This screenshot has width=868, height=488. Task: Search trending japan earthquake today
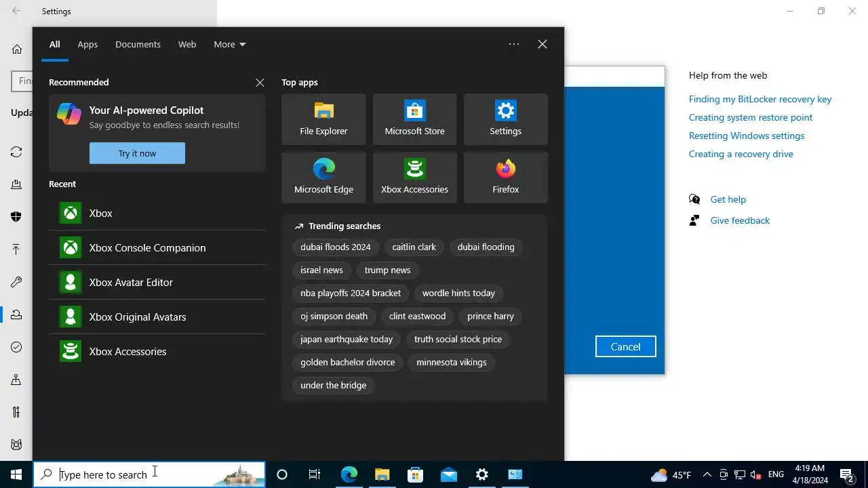tap(347, 339)
